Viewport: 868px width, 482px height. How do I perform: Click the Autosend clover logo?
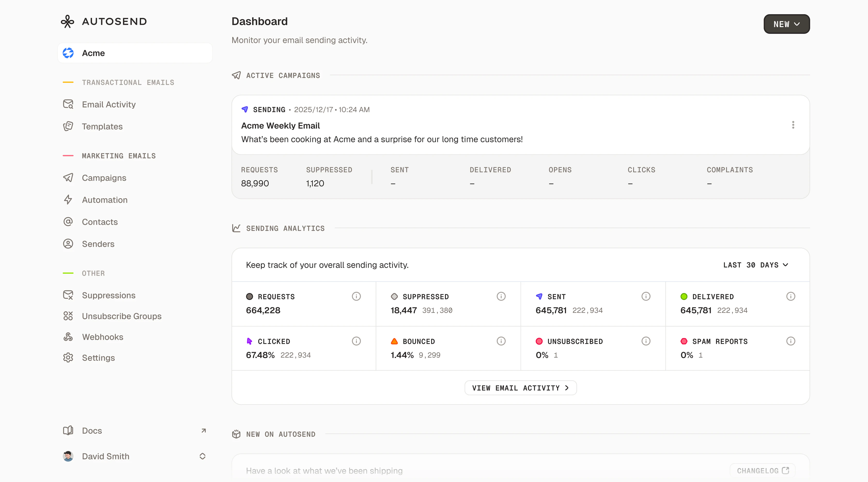(x=68, y=21)
